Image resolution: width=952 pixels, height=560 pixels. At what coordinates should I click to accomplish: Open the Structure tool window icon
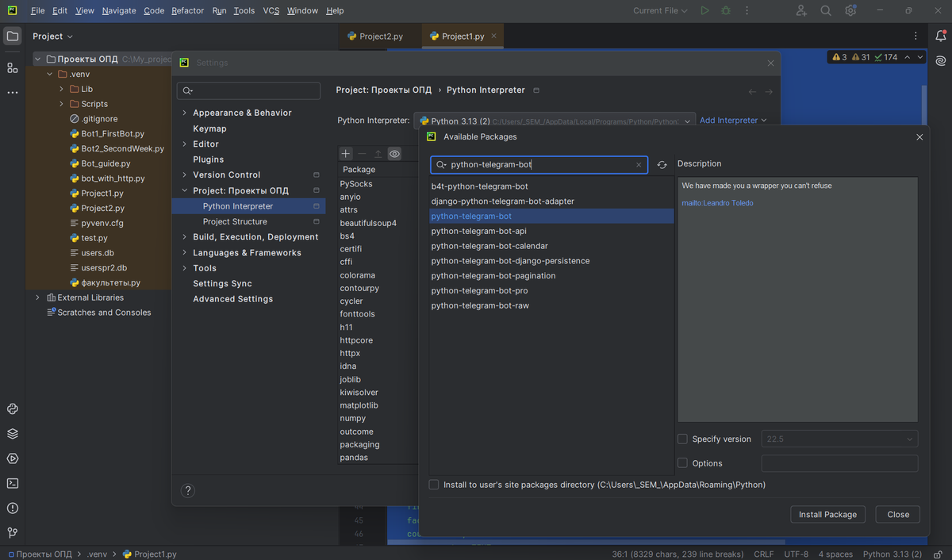point(12,67)
